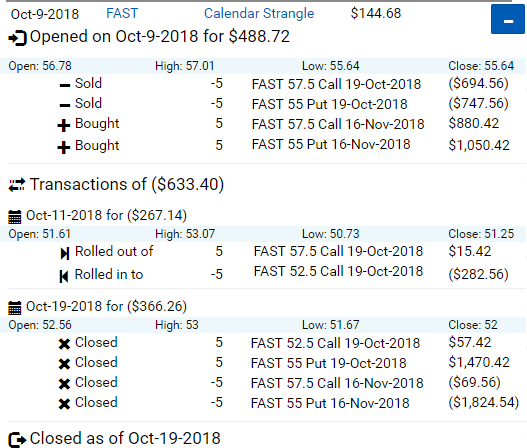
Task: Click the calendar icon for Oct-11-2018
Action: tap(14, 217)
